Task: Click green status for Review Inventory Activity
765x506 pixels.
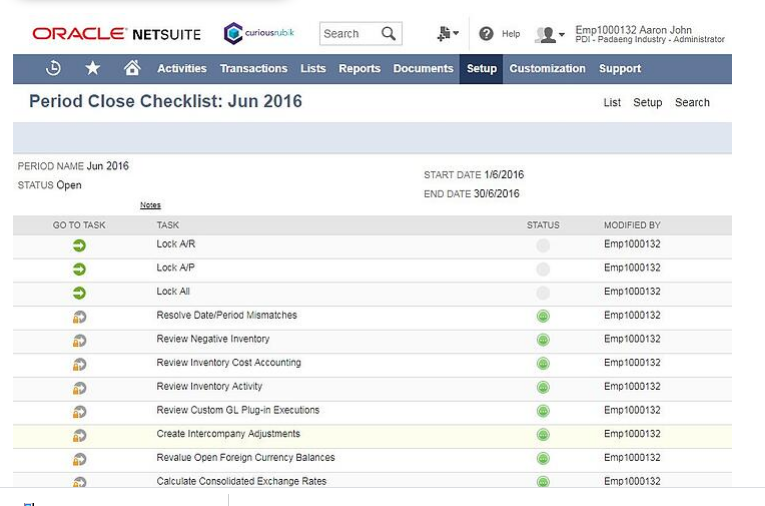Action: click(543, 387)
